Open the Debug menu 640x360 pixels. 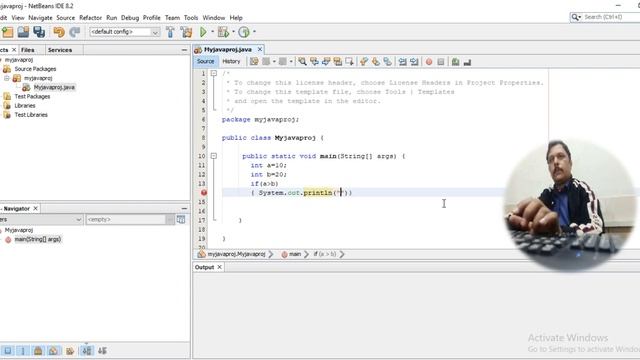click(130, 18)
